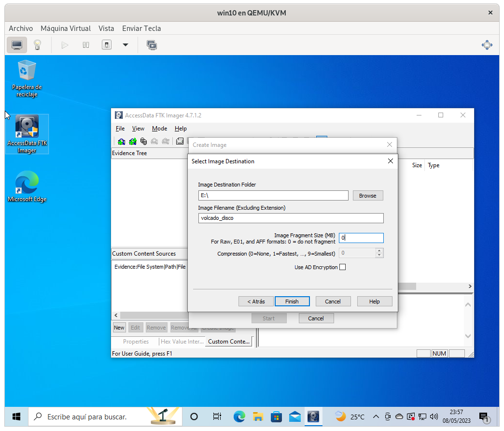
Task: Click the Finish button
Action: click(292, 302)
